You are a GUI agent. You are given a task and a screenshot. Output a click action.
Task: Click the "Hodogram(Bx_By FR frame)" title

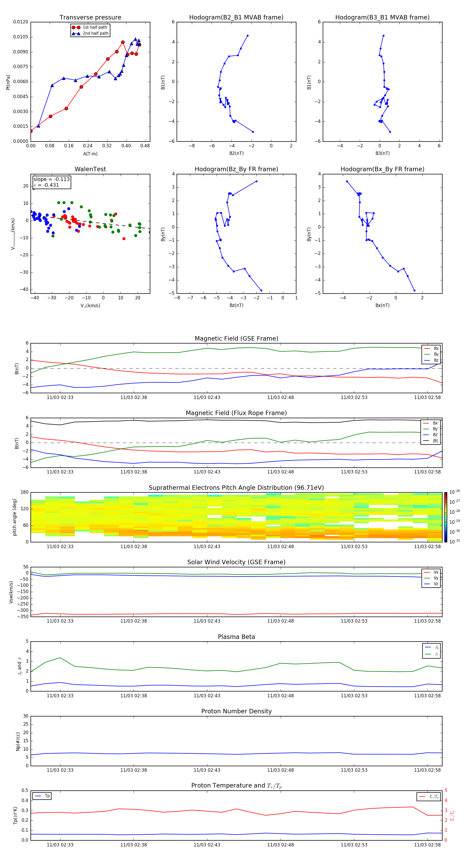tap(382, 169)
